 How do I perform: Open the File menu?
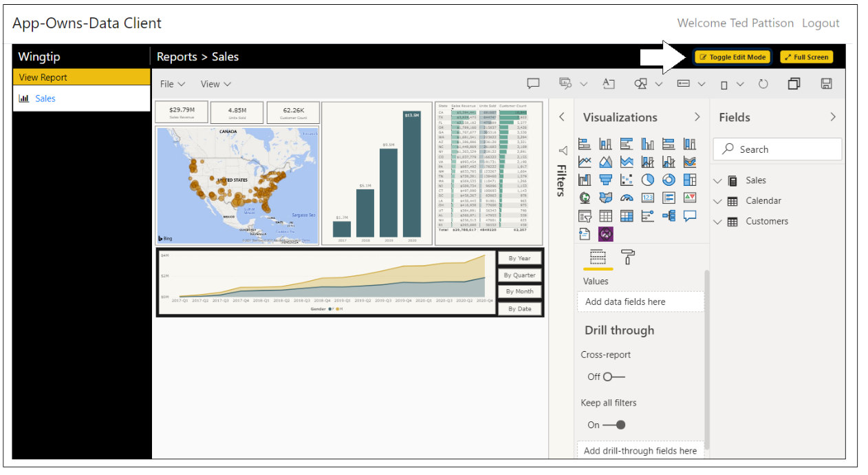[x=173, y=84]
